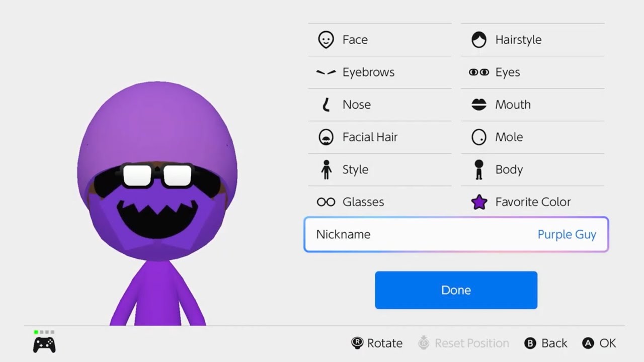Click the purple Mii character preview
This screenshot has height=362, width=644.
[157, 203]
